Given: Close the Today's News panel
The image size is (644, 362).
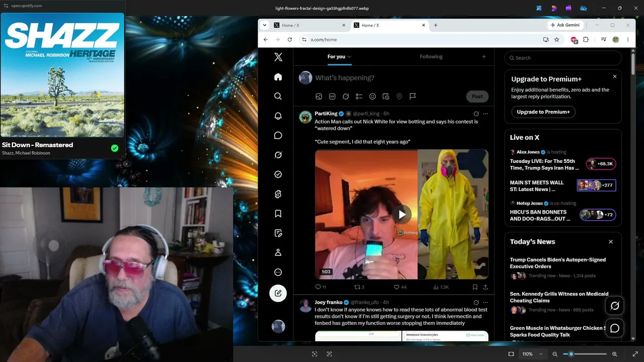Looking at the screenshot, I should (611, 242).
